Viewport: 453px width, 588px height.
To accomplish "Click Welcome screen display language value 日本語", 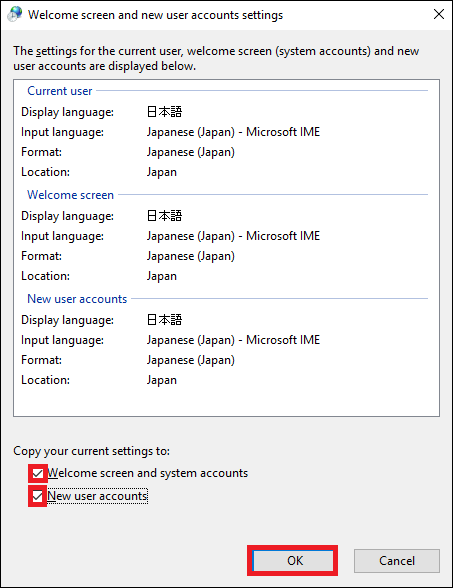I will pos(164,216).
